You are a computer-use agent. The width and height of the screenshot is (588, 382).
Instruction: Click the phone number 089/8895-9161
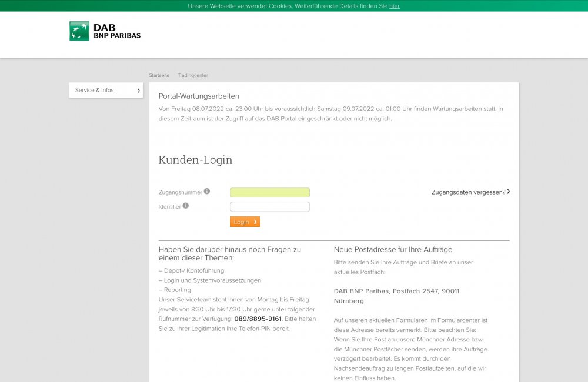258,319
